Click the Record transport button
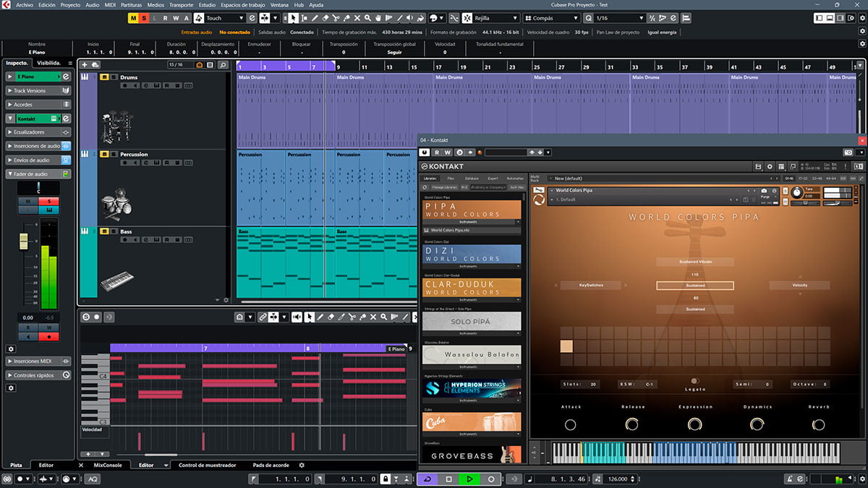Screen dimensions: 868x488 (491, 479)
